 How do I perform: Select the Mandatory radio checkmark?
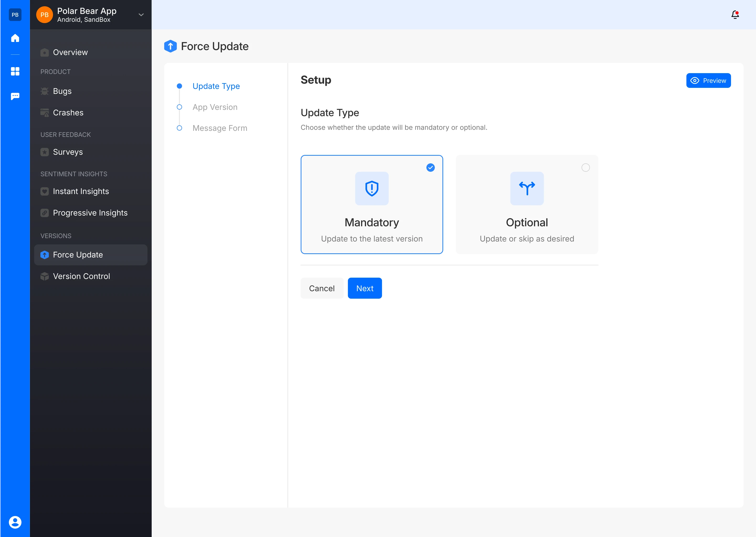tap(430, 168)
